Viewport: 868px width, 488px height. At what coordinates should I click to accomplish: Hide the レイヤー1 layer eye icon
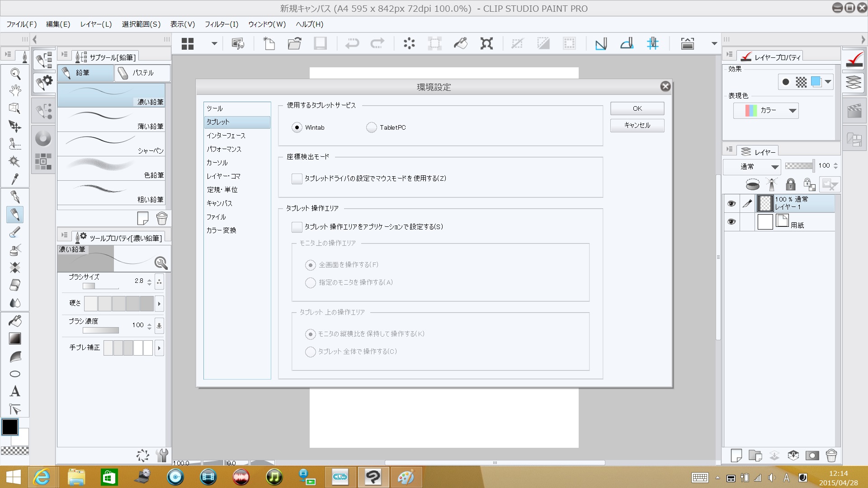click(x=731, y=203)
